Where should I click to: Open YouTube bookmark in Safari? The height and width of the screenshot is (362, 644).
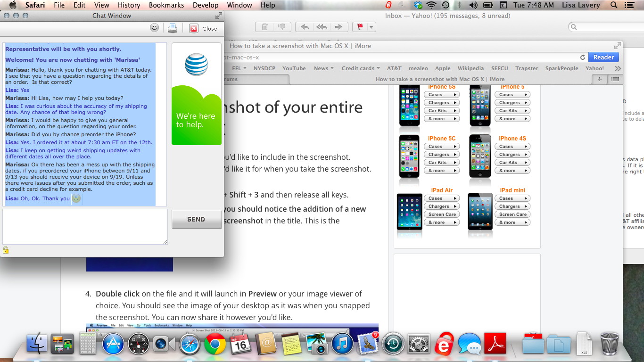[x=294, y=68]
